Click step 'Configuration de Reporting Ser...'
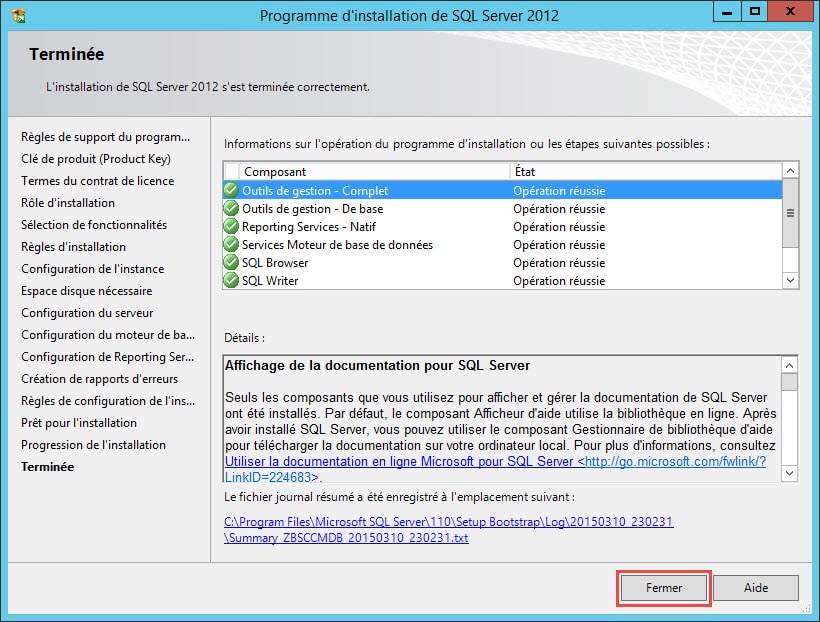The image size is (820, 622). pyautogui.click(x=108, y=357)
